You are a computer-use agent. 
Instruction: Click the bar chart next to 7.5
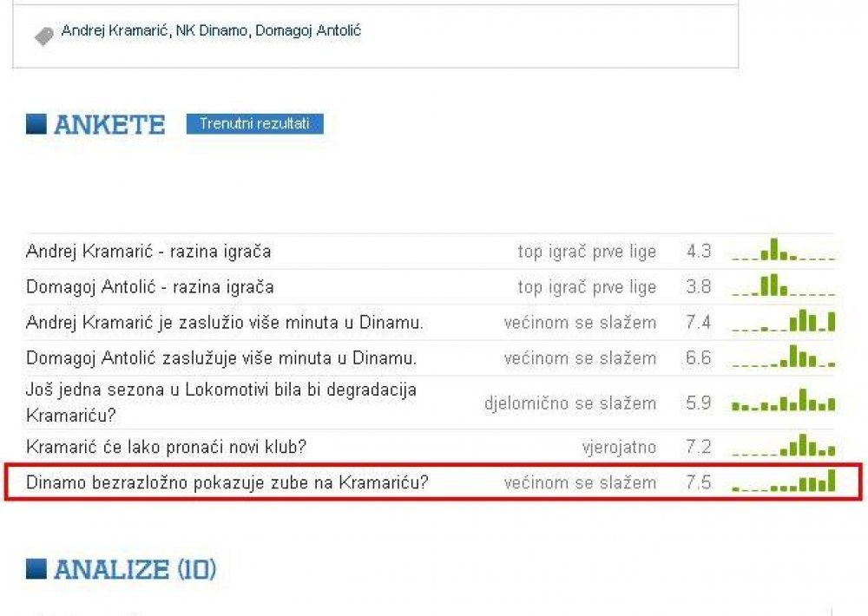[783, 481]
